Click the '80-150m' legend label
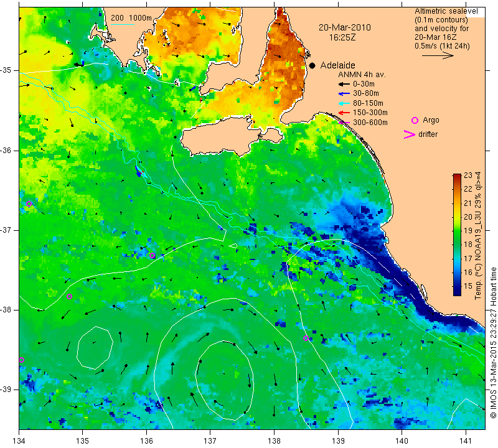 [368, 103]
